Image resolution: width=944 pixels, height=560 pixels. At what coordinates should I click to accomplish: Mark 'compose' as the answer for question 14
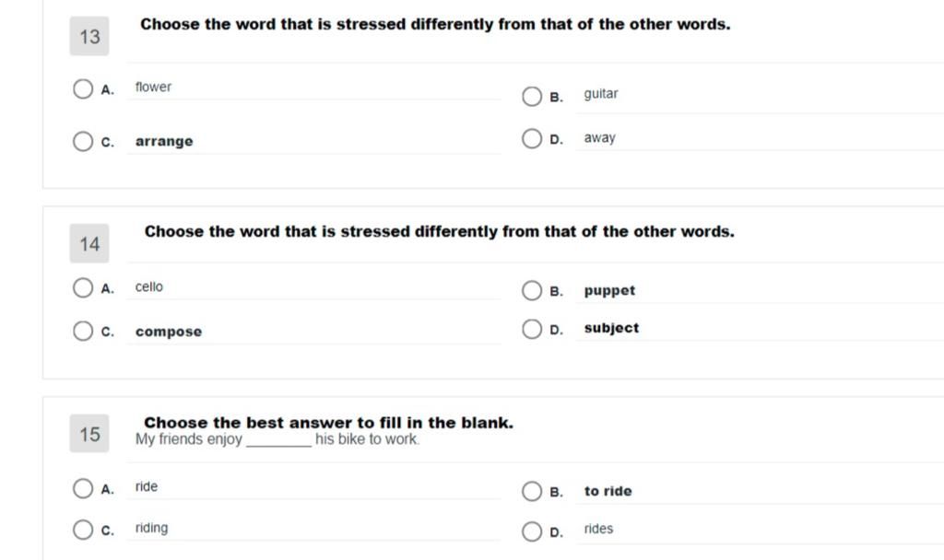(x=83, y=331)
